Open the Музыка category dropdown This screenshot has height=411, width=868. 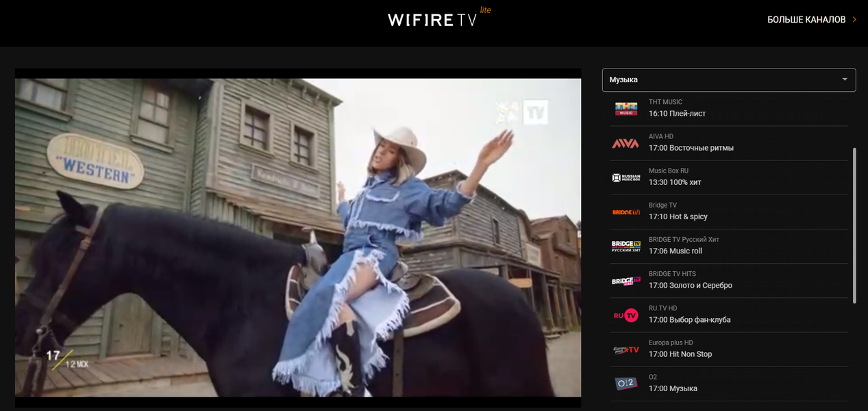[729, 80]
